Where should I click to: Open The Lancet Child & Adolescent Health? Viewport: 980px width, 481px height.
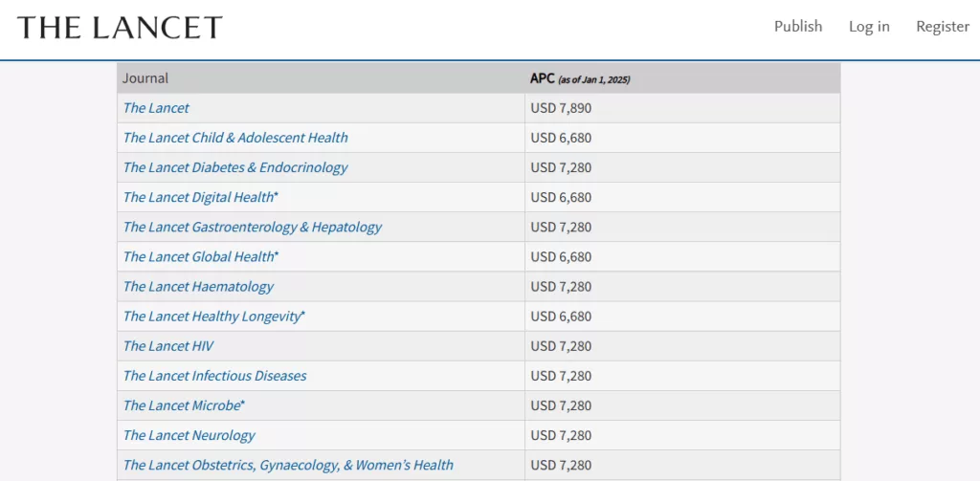click(x=235, y=138)
